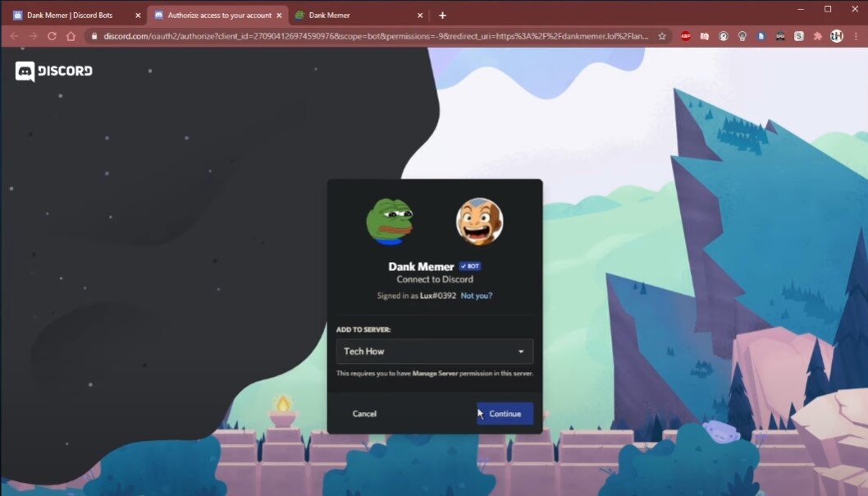Click the Not you? link

click(478, 295)
